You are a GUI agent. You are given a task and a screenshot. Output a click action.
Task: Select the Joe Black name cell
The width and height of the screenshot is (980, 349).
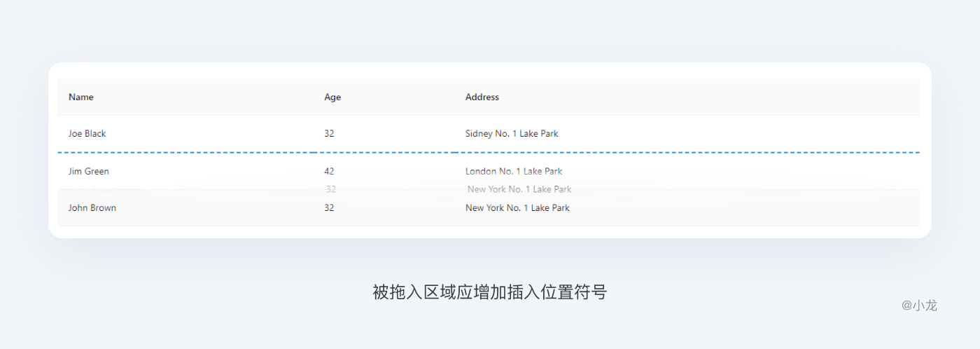[87, 134]
